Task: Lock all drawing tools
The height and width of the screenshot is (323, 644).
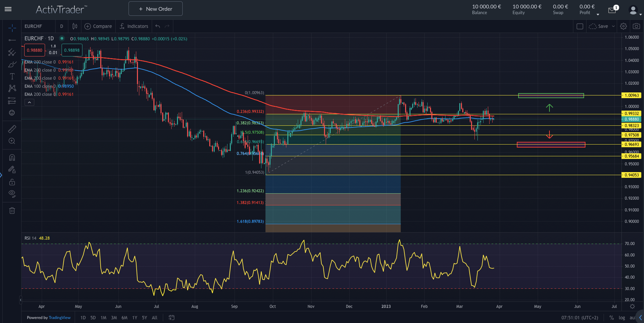Action: 12,182
